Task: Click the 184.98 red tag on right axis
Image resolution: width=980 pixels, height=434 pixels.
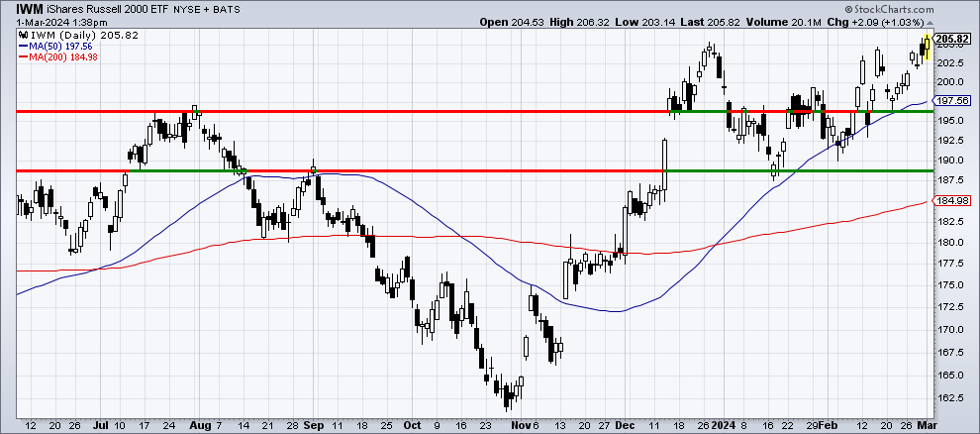Action: pyautogui.click(x=949, y=201)
